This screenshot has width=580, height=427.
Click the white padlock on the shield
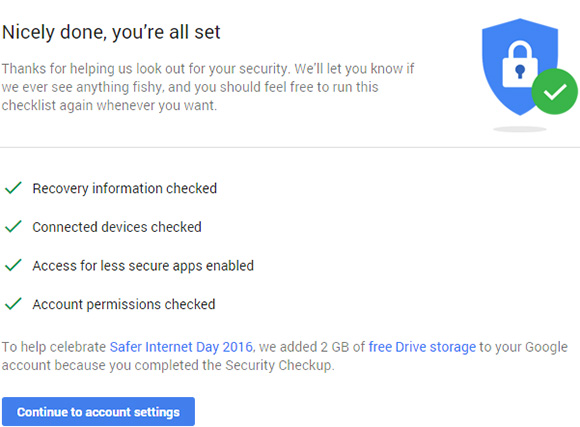[520, 64]
